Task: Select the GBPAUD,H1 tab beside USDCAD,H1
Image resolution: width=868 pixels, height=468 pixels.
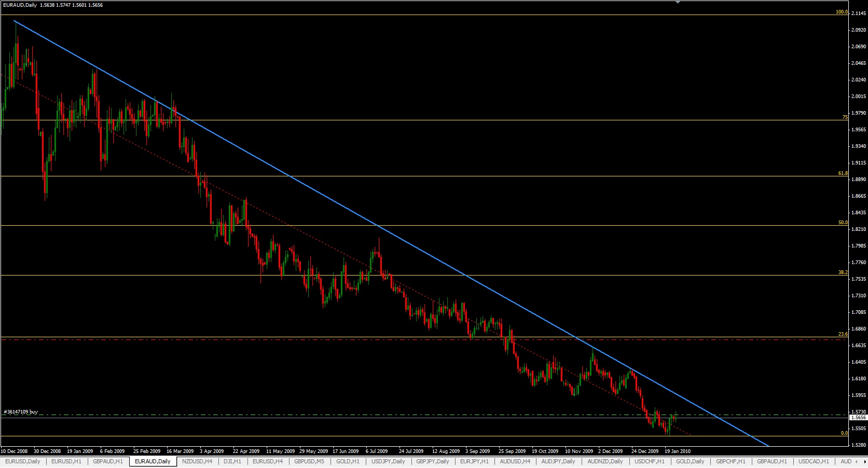Action: (772, 461)
